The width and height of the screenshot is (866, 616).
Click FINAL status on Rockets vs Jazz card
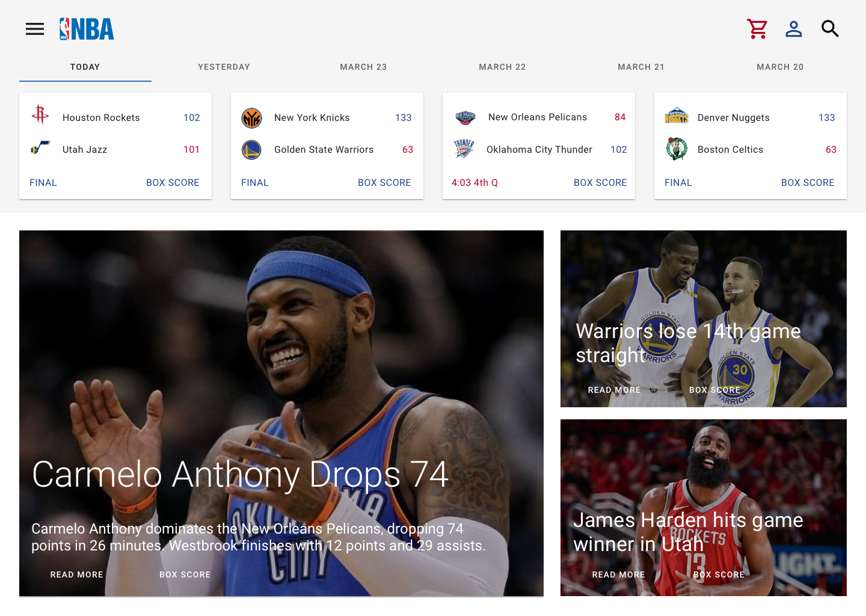click(43, 183)
